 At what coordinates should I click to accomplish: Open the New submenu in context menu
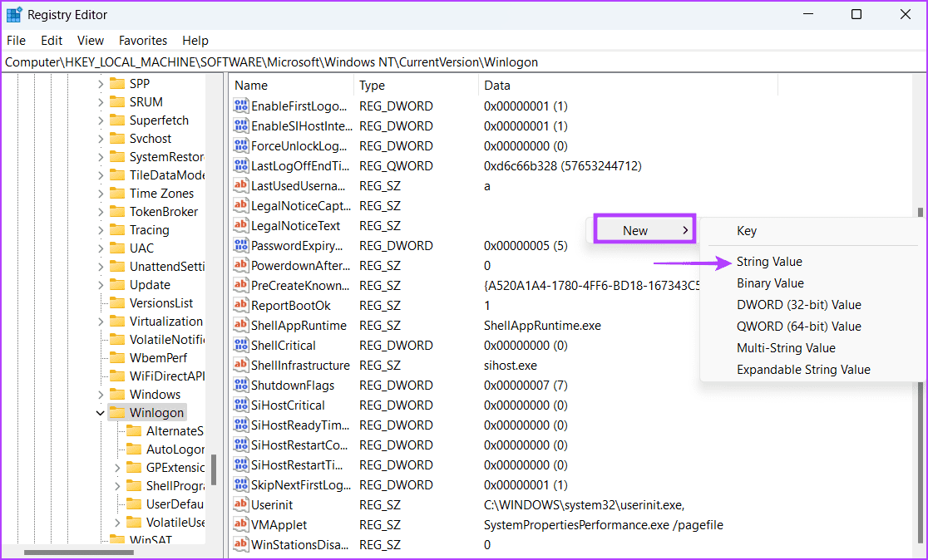(x=644, y=231)
